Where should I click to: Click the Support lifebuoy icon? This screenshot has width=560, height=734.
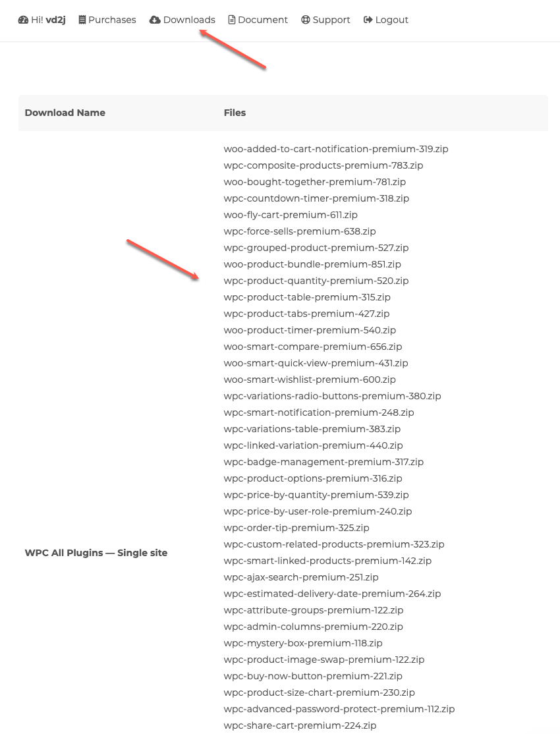pos(305,20)
